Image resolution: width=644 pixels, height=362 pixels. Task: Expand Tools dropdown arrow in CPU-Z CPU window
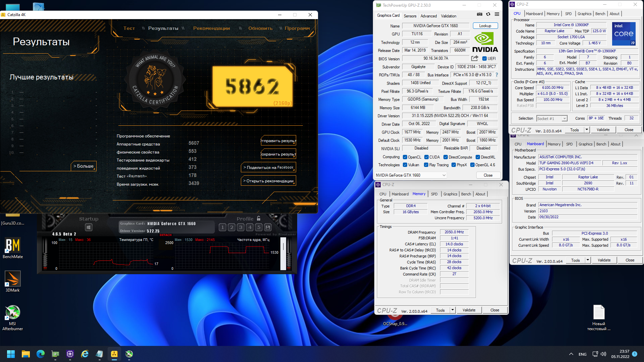[x=587, y=130]
